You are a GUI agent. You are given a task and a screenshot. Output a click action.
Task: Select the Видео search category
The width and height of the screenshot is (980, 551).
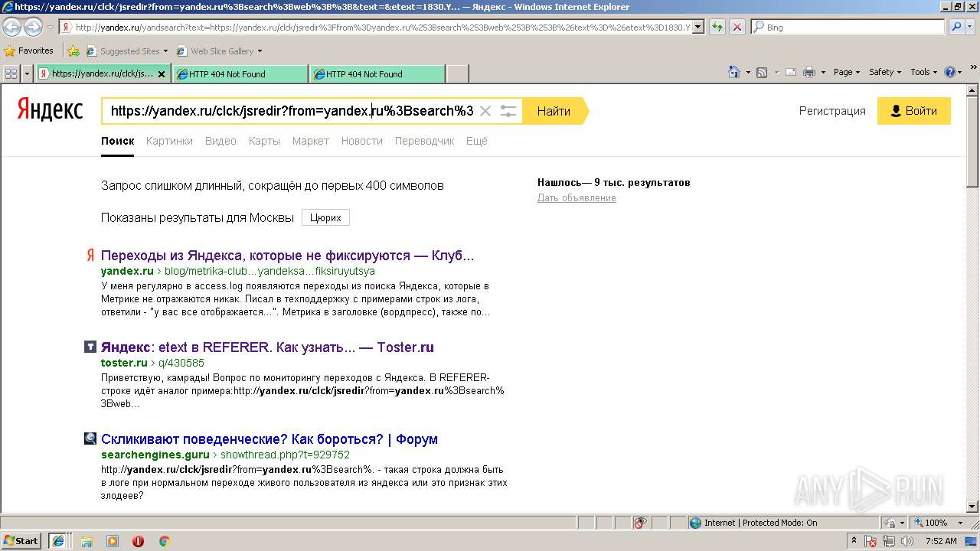(220, 141)
